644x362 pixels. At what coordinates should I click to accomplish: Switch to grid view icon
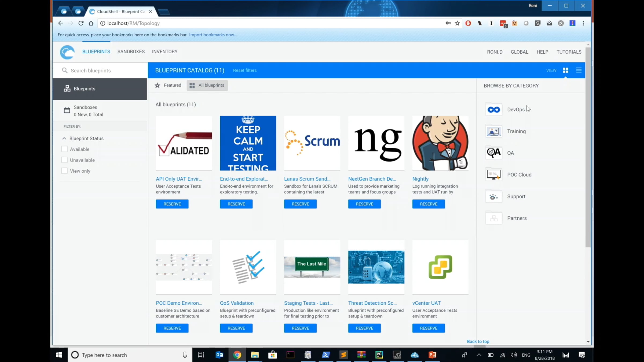(566, 70)
